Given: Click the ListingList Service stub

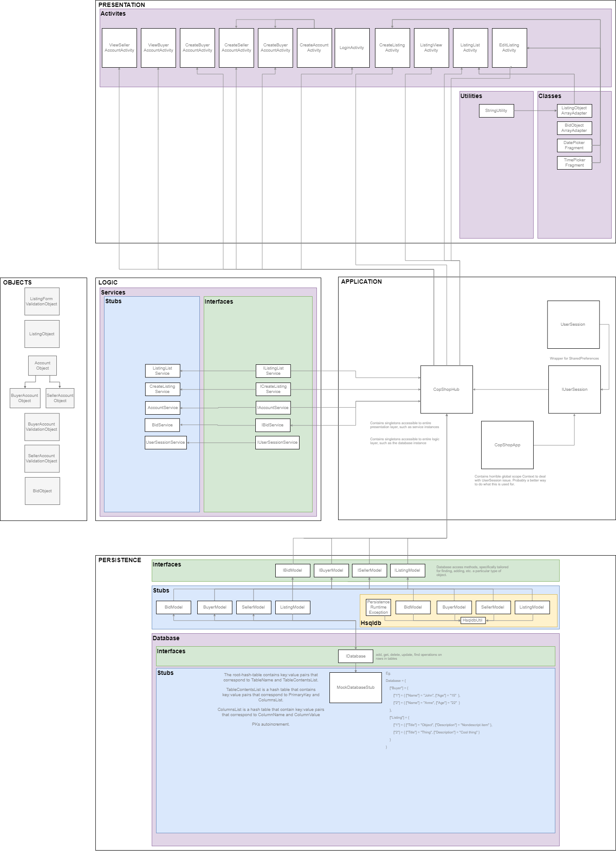Looking at the screenshot, I should coord(163,371).
